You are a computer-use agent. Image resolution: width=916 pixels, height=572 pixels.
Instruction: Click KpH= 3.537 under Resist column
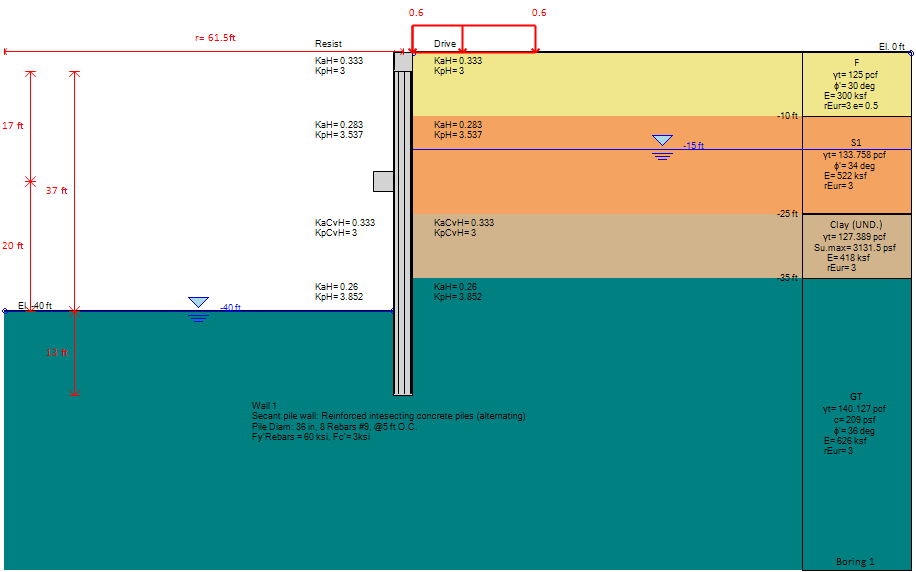coord(339,135)
